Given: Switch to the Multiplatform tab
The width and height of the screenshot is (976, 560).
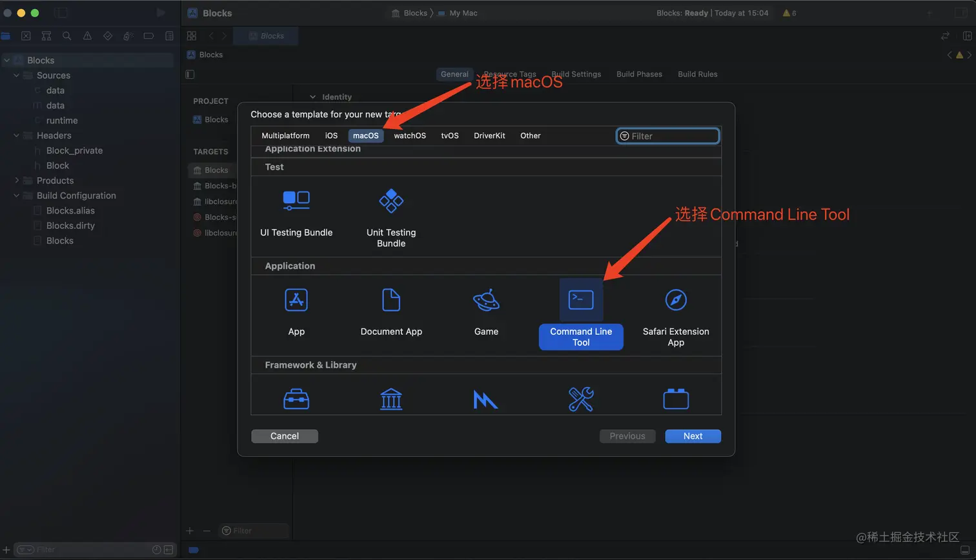Looking at the screenshot, I should [x=285, y=135].
